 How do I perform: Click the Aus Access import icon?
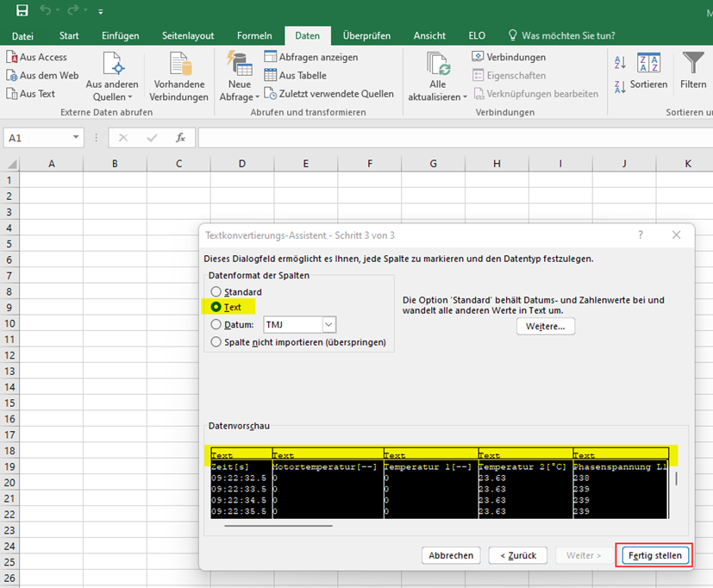click(x=12, y=57)
